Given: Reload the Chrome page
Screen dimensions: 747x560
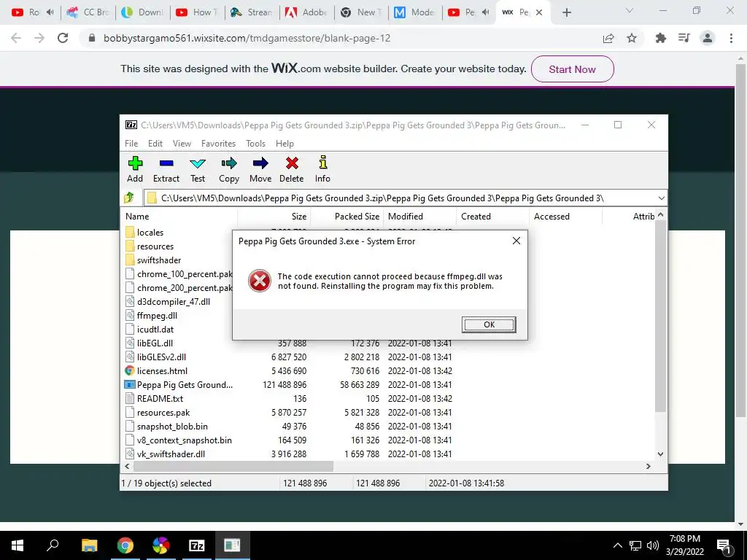Looking at the screenshot, I should pyautogui.click(x=63, y=38).
